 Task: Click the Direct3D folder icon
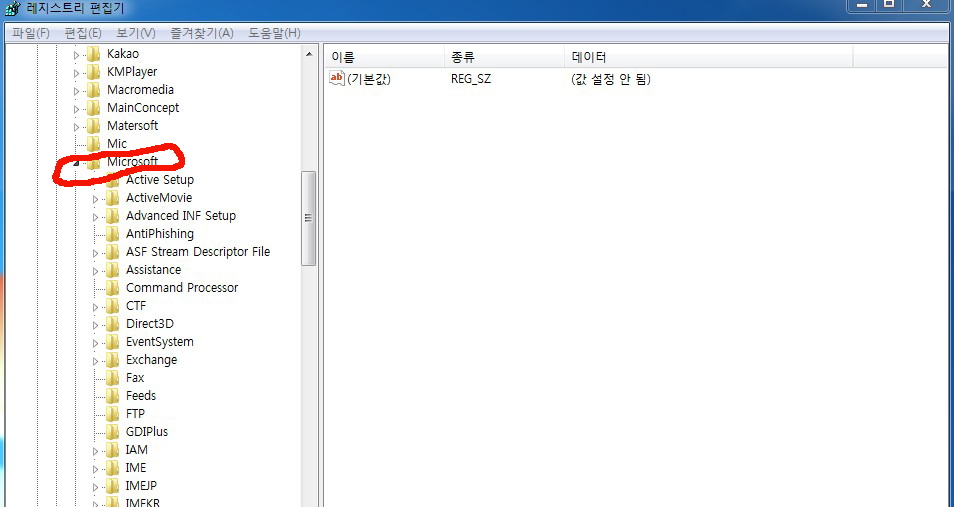(x=113, y=324)
